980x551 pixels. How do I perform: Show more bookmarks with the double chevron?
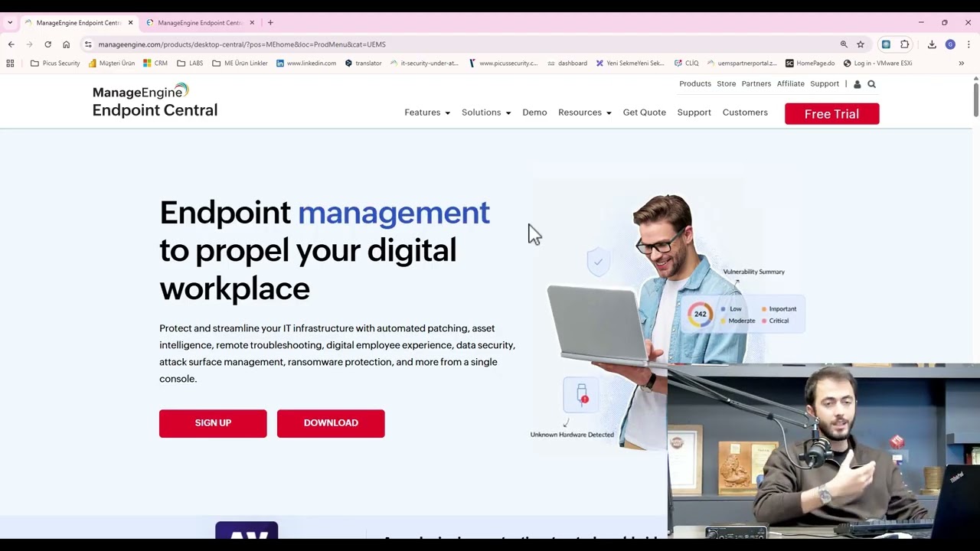[962, 64]
